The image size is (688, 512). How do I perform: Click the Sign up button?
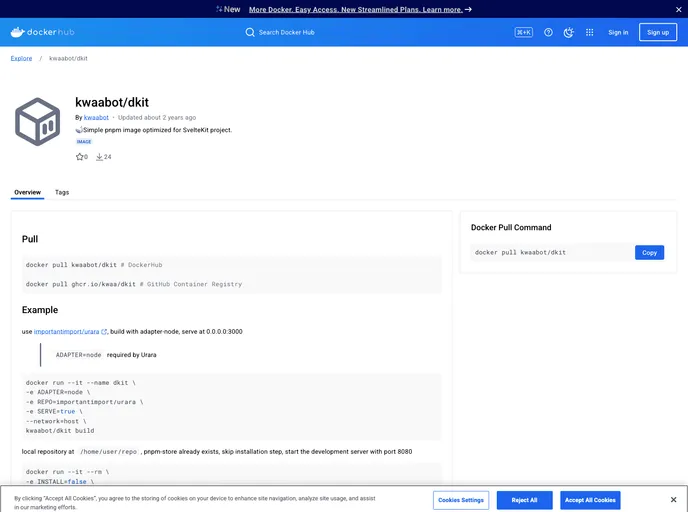(658, 32)
